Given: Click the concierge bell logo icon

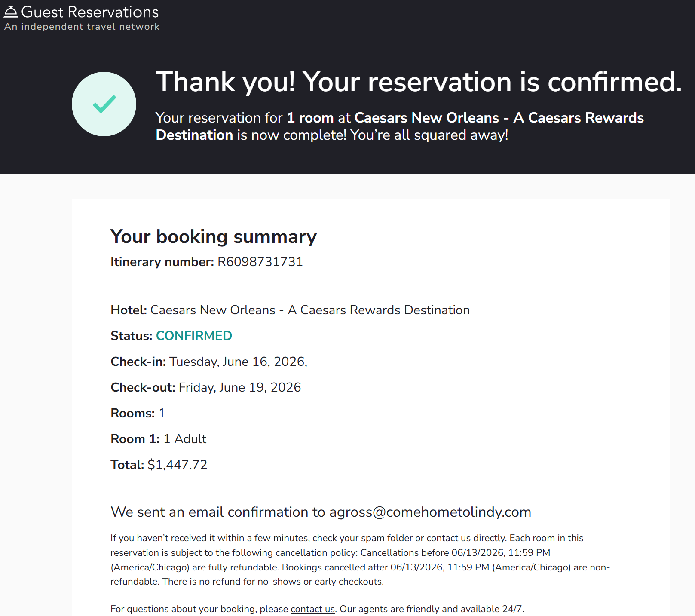Looking at the screenshot, I should pyautogui.click(x=11, y=12).
